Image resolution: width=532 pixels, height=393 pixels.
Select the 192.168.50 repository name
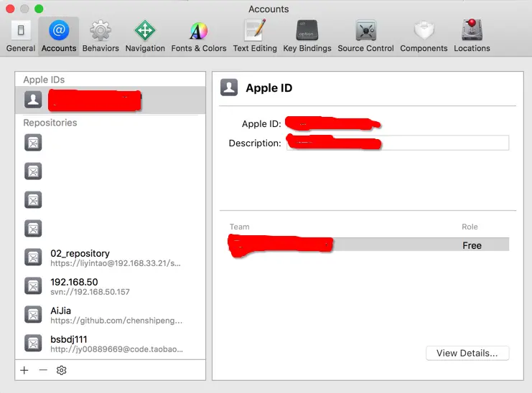tap(74, 282)
